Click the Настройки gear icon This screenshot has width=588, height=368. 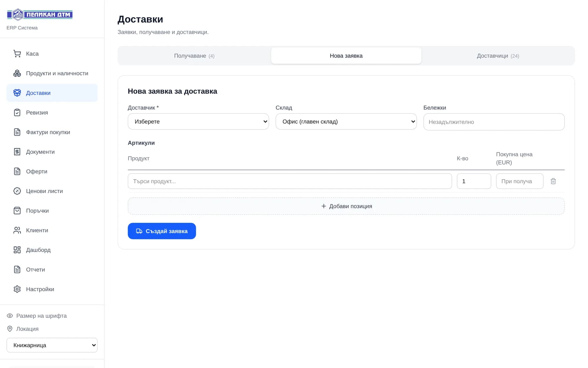pyautogui.click(x=17, y=289)
